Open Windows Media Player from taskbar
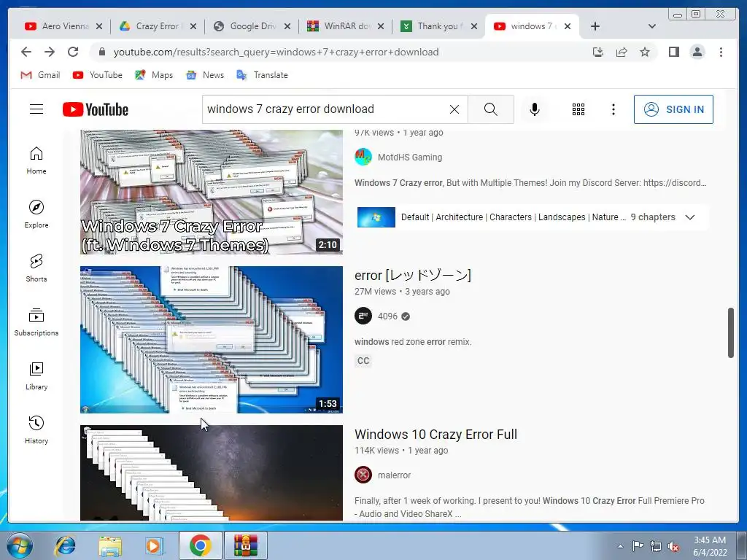 coord(155,545)
